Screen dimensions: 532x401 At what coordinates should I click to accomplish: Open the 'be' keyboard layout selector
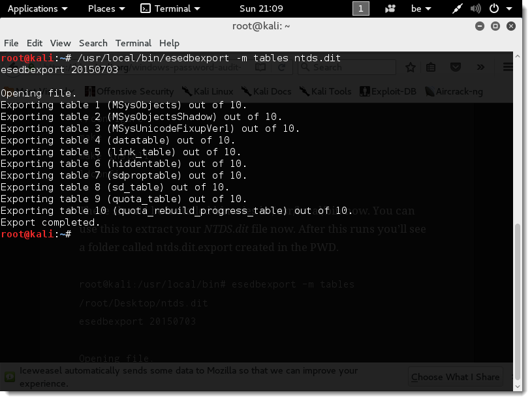(421, 8)
